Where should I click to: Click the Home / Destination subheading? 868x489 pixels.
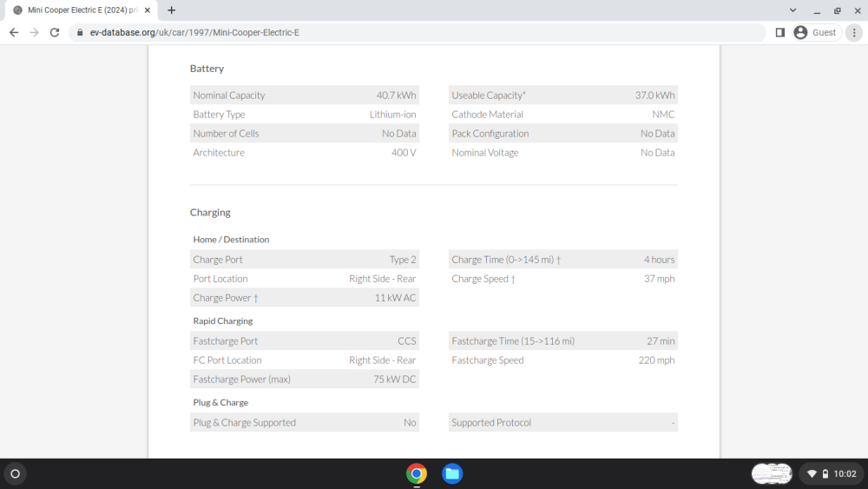point(231,240)
